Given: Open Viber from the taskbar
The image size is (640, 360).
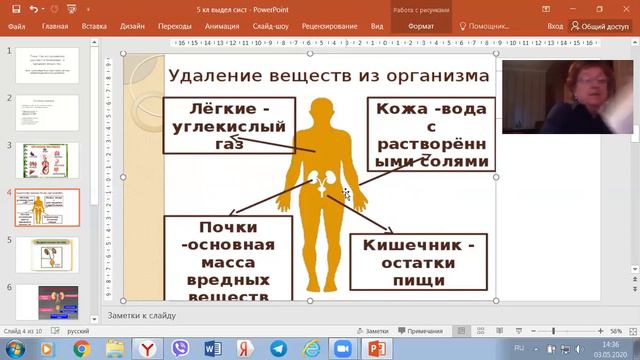Looking at the screenshot, I should (x=180, y=349).
